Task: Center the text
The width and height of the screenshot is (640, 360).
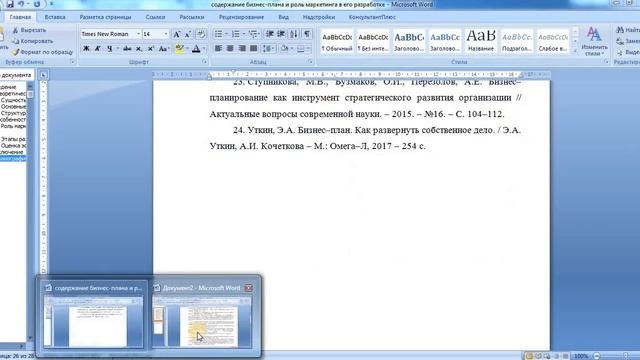Action: point(230,49)
